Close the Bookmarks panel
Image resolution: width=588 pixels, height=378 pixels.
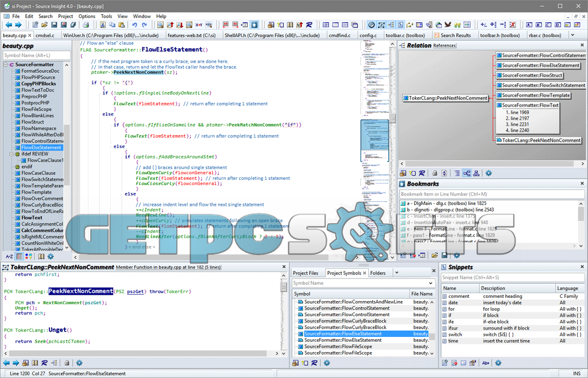coord(582,184)
